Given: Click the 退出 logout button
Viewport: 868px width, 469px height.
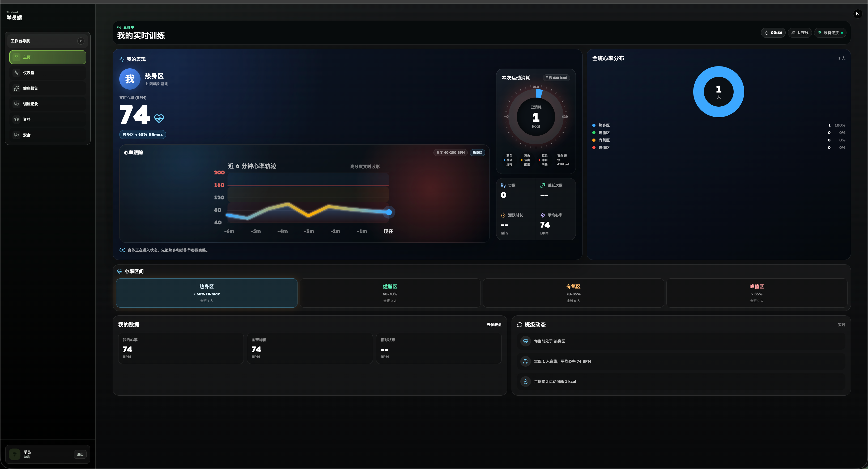Looking at the screenshot, I should coord(80,454).
